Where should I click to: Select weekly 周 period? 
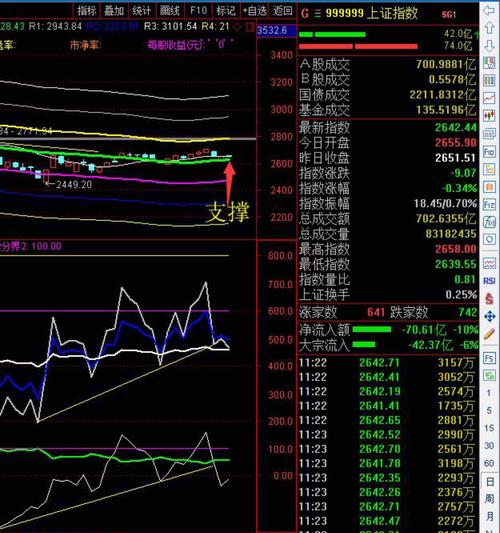pos(489,499)
